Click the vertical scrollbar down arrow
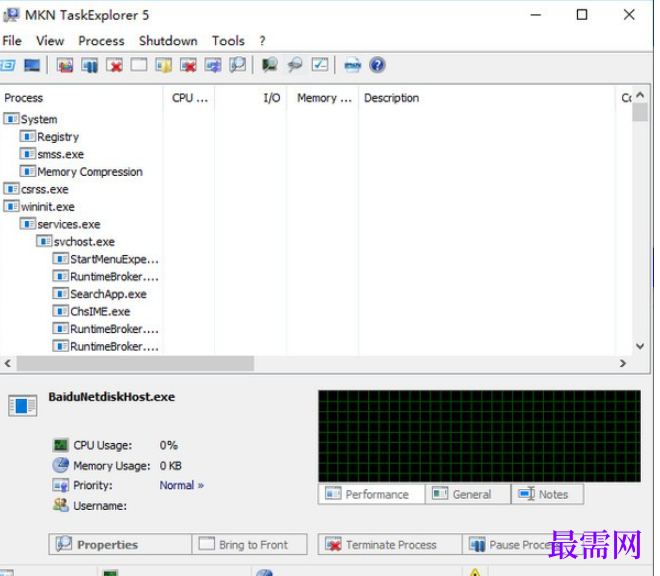The image size is (660, 576). point(640,346)
